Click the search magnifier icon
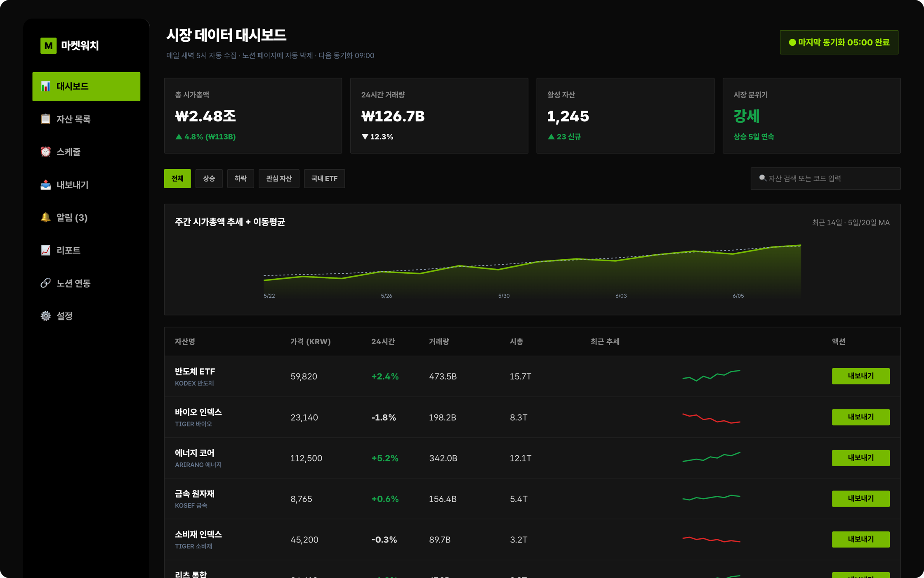Screen dimensions: 924x578 pos(763,178)
